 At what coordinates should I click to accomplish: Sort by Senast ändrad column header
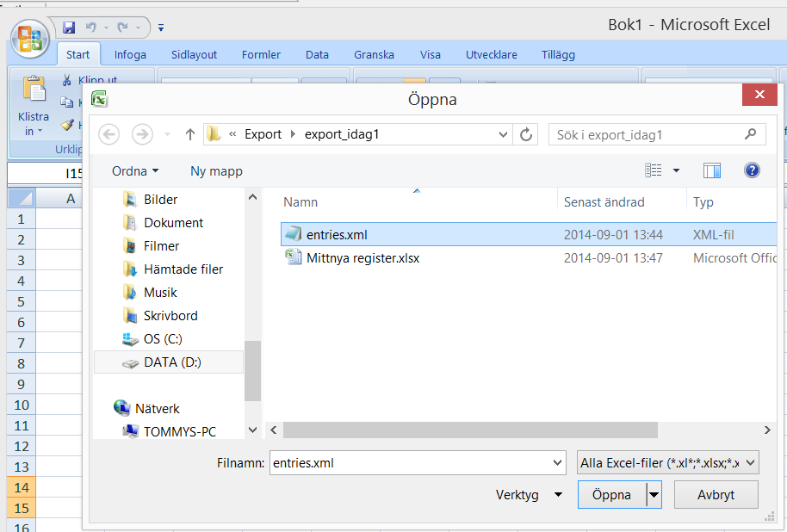pyautogui.click(x=604, y=201)
